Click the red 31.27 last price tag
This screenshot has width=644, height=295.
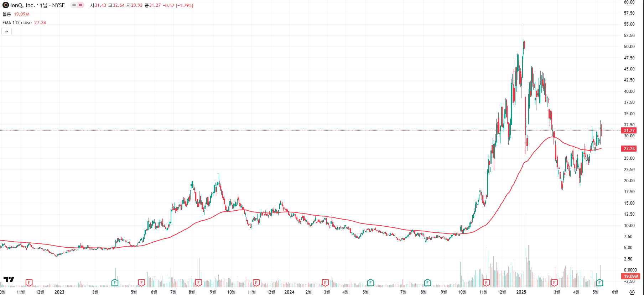629,131
